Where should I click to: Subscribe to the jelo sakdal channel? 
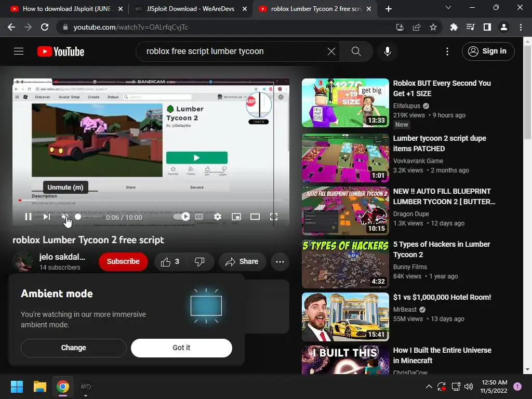click(123, 262)
